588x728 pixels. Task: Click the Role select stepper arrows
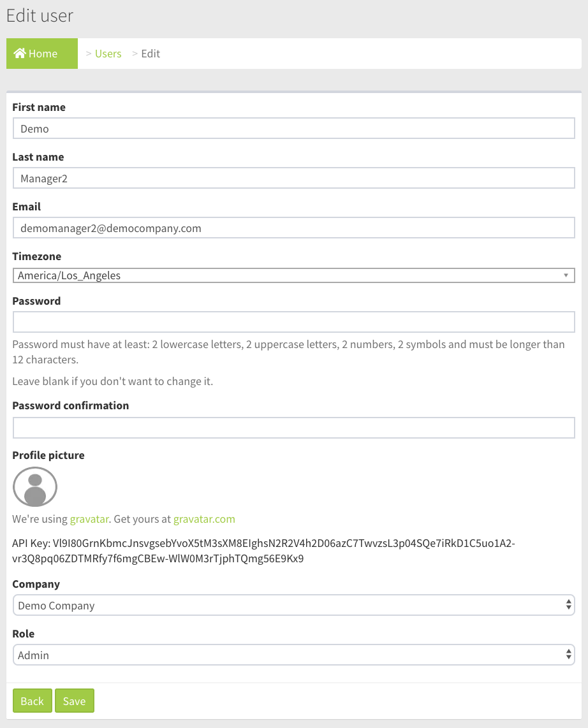(x=568, y=655)
